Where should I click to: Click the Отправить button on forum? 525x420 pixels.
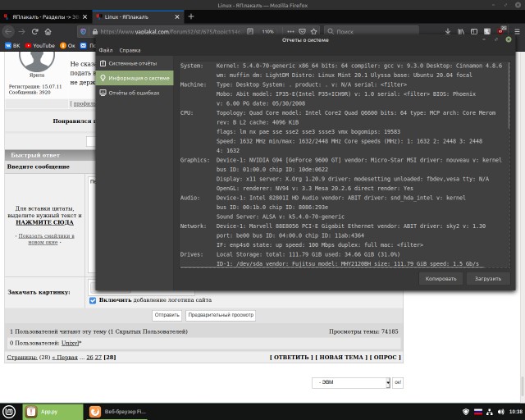(167, 315)
